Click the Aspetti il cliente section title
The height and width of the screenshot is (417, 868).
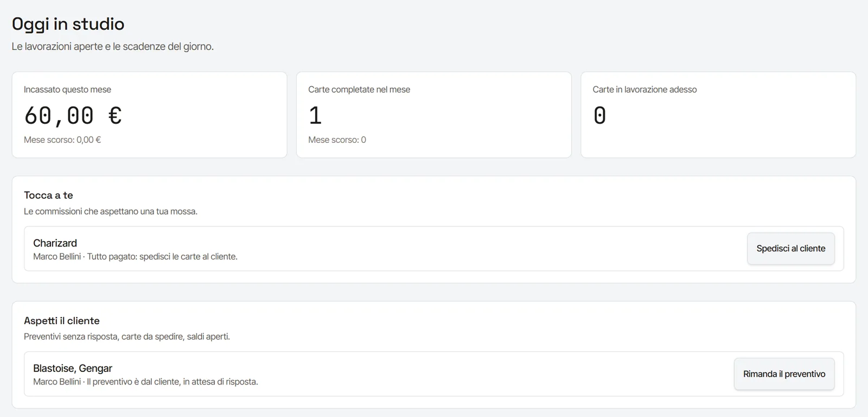(x=62, y=320)
